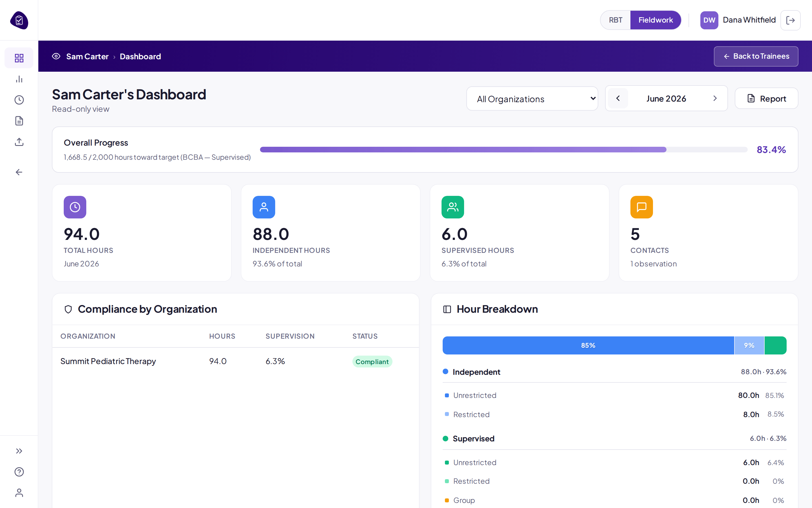The height and width of the screenshot is (508, 812).
Task: Click the Independent breakdown row
Action: (614, 372)
